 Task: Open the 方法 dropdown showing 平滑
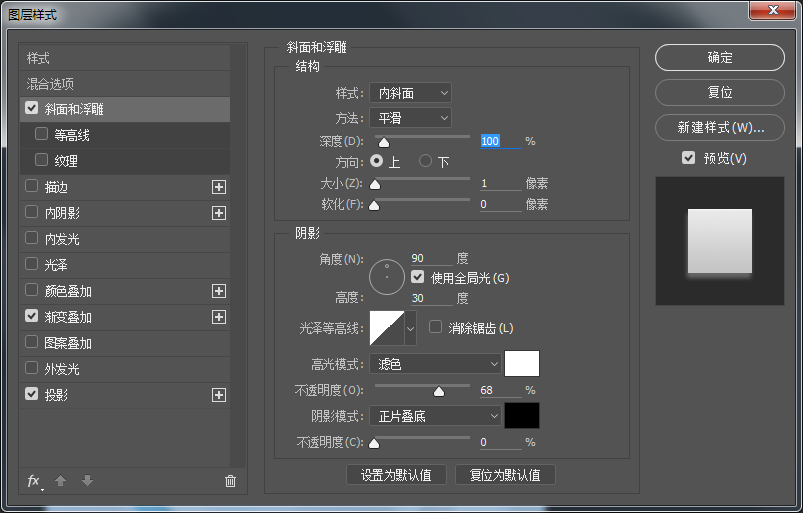pos(410,118)
